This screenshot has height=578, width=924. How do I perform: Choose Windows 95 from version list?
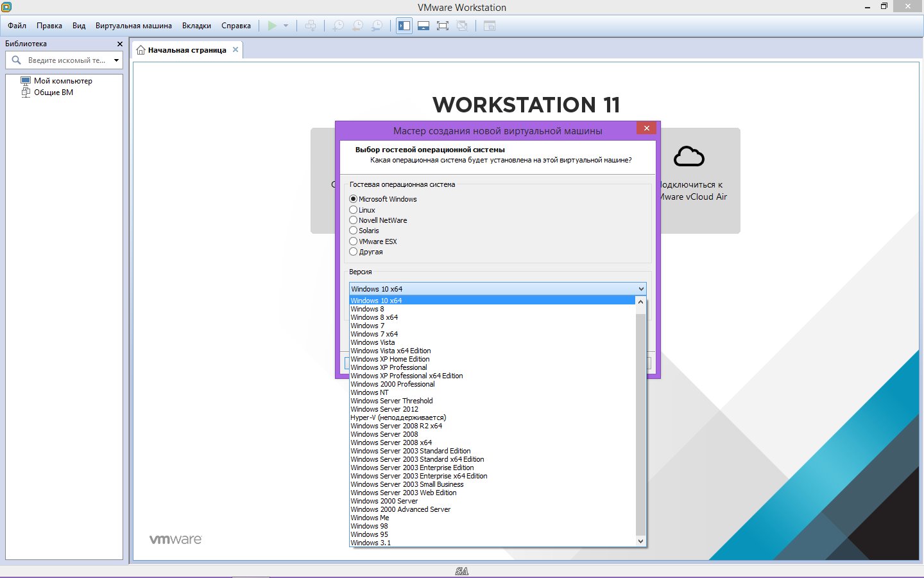[x=492, y=534]
